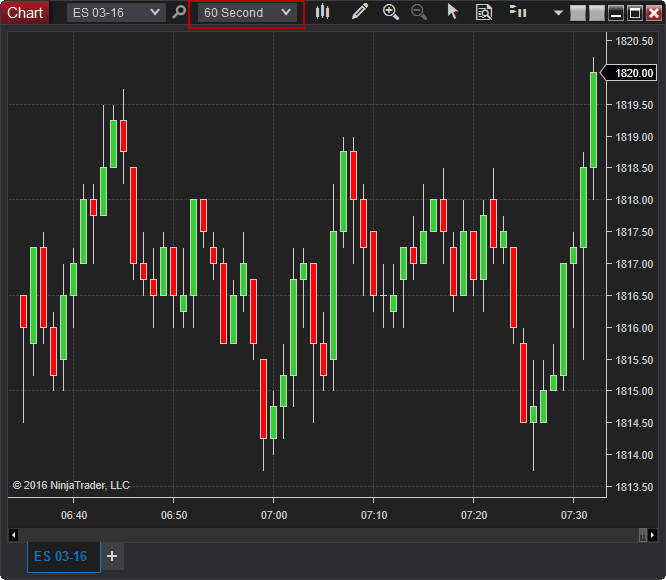This screenshot has height=580, width=666.
Task: Click the right scroll arrow
Action: point(652,535)
